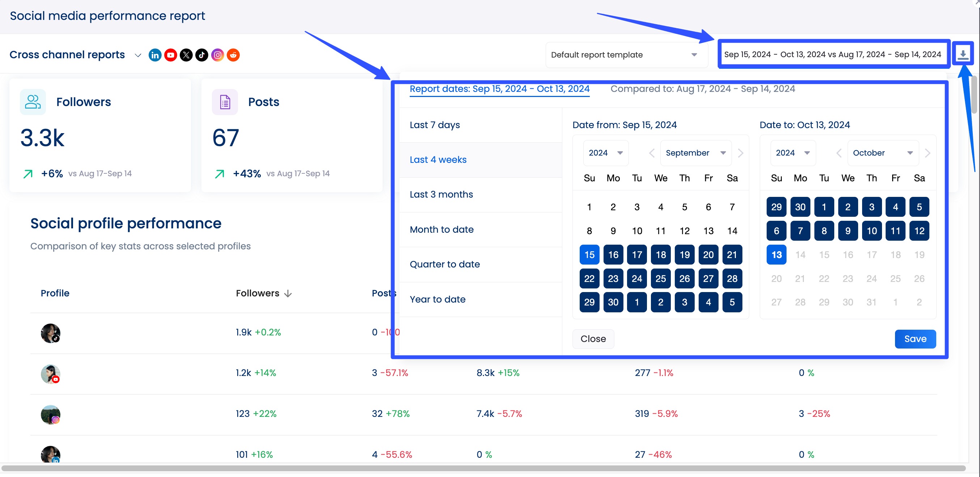Expand the Cross channel reports selector
980x477 pixels.
point(137,56)
